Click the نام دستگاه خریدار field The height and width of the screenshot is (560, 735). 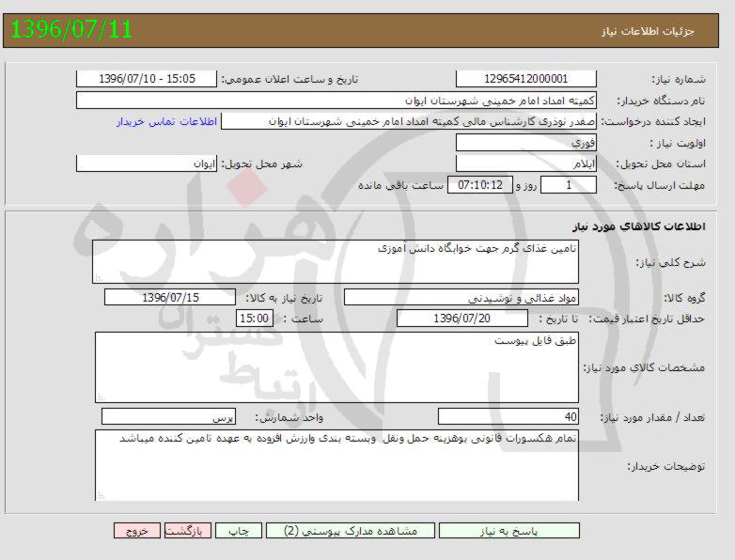point(336,101)
